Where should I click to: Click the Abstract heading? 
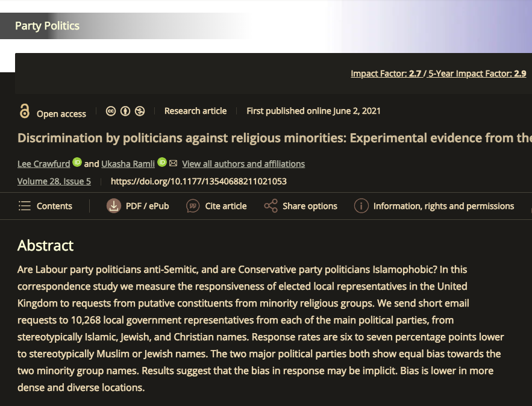45,245
